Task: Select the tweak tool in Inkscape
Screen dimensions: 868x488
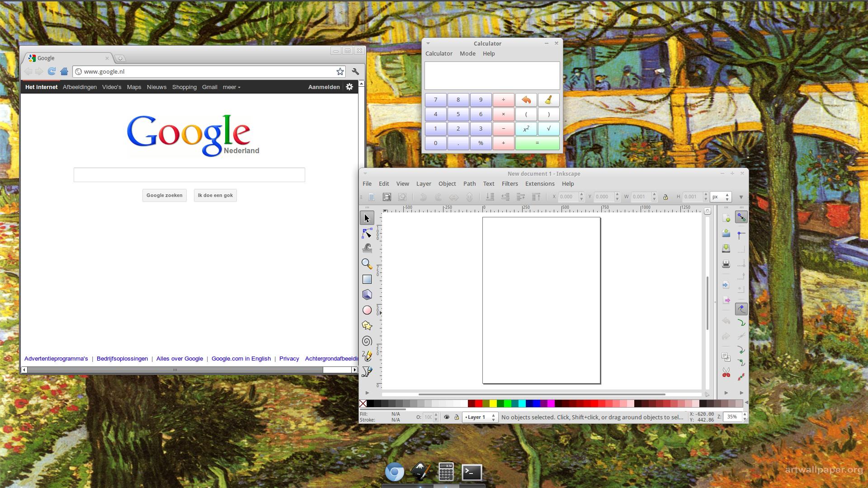Action: pos(367,248)
